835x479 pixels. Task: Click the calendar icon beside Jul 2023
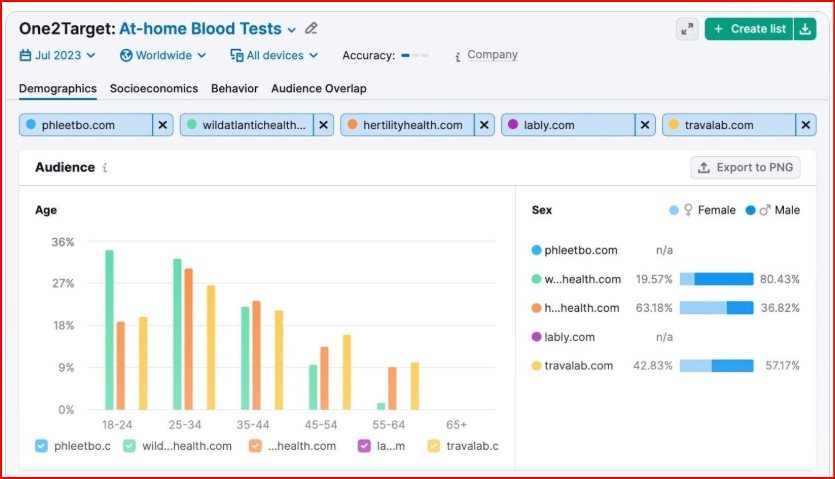25,55
